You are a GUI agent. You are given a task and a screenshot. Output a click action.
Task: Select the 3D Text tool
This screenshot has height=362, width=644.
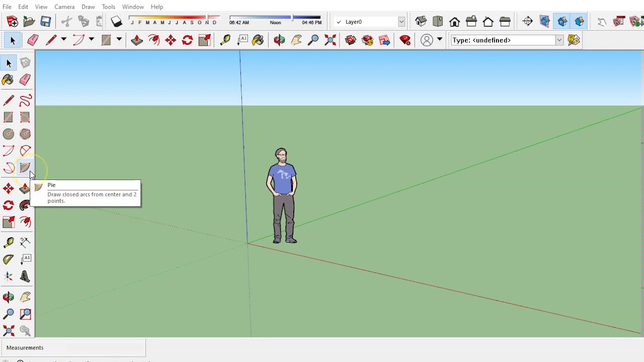(x=25, y=276)
